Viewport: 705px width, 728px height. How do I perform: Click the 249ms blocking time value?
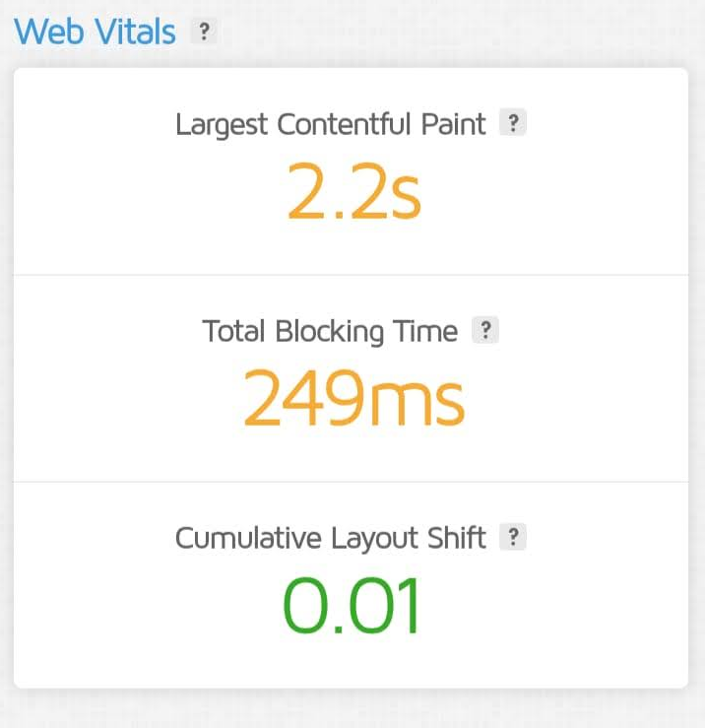pyautogui.click(x=353, y=398)
